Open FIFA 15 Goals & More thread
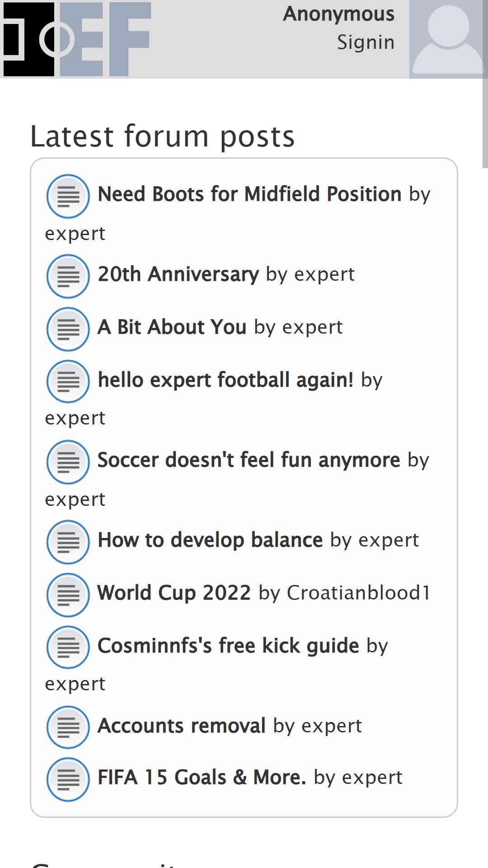This screenshot has width=488, height=868. click(202, 777)
